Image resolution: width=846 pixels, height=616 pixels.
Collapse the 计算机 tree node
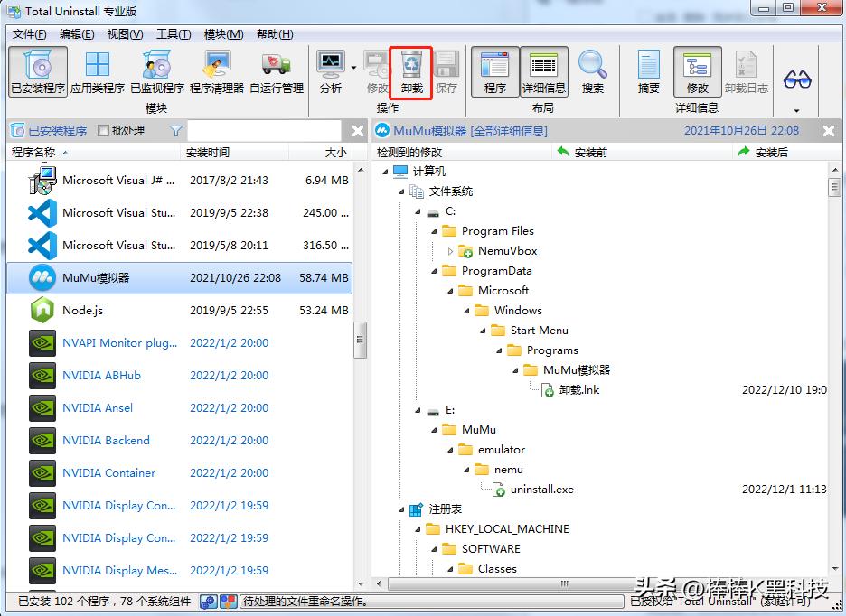pyautogui.click(x=385, y=173)
